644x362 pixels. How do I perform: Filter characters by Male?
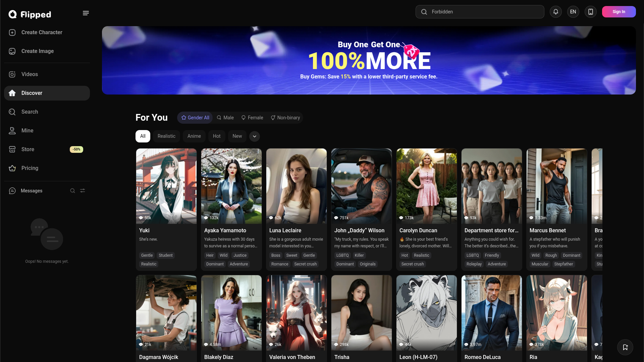(x=225, y=118)
